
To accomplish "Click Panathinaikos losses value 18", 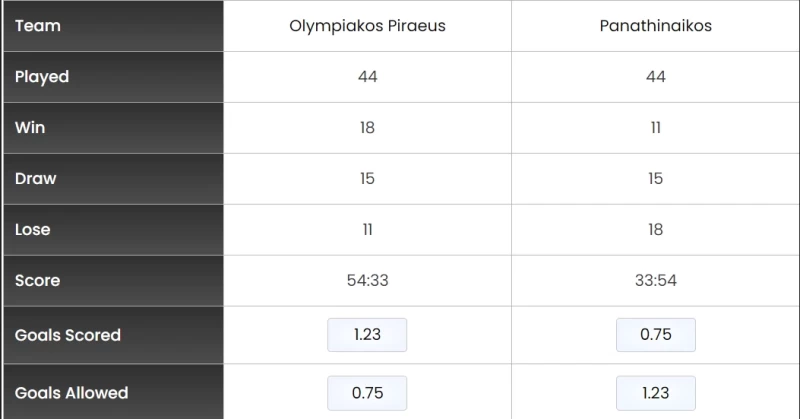I will coord(655,230).
